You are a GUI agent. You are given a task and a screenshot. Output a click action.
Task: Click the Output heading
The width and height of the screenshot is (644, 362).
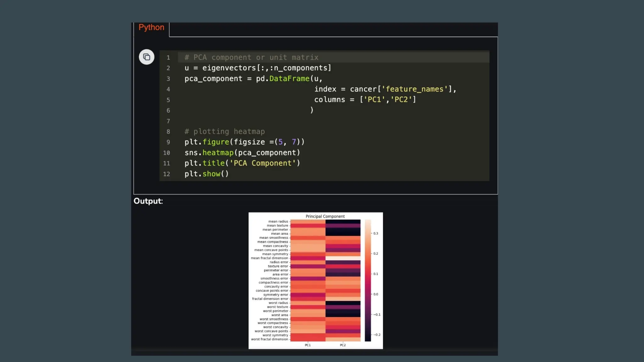point(148,201)
